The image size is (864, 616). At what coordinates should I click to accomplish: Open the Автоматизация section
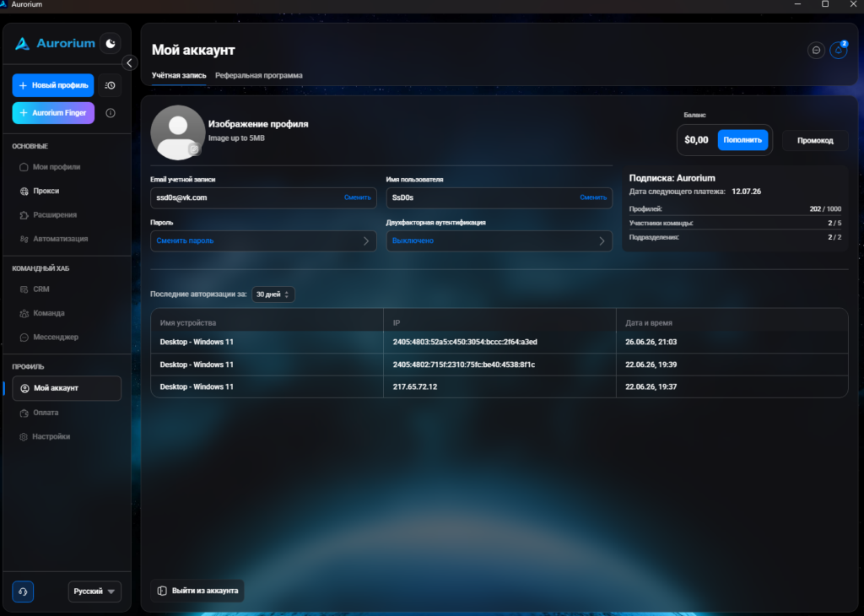(x=60, y=239)
